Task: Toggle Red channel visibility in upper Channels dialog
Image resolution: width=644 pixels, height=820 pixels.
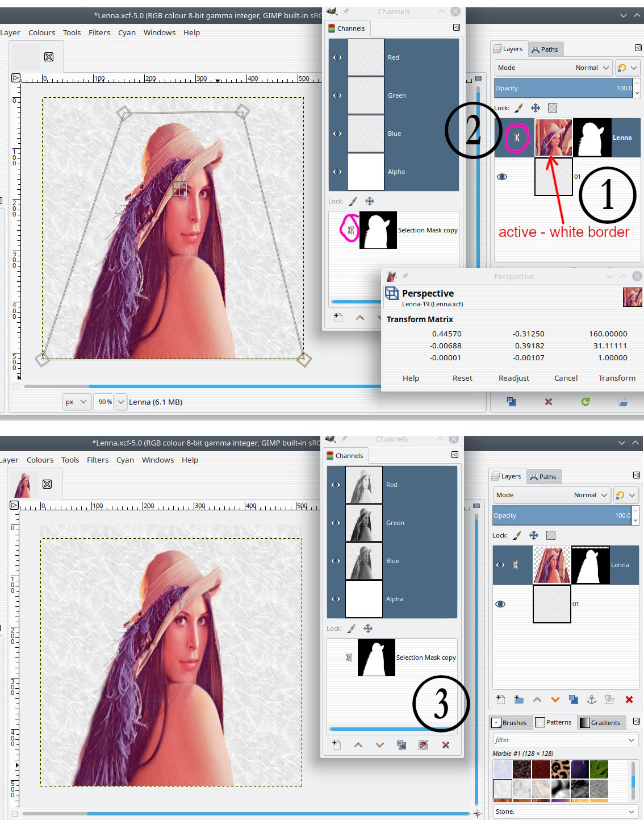Action: (337, 57)
